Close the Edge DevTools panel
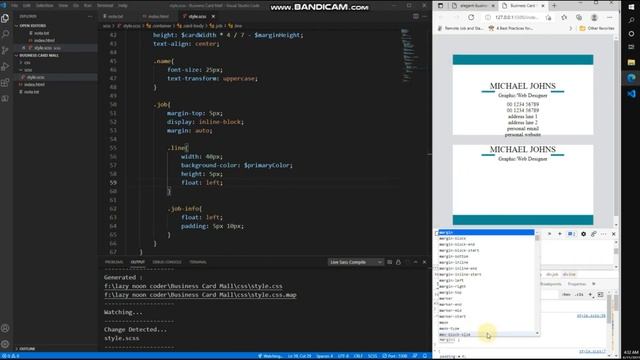 click(613, 234)
